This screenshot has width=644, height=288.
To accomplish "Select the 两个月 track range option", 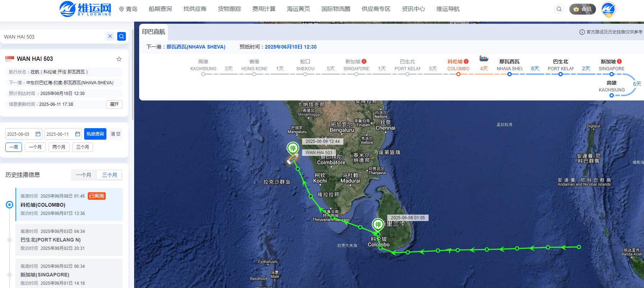I will [x=59, y=147].
